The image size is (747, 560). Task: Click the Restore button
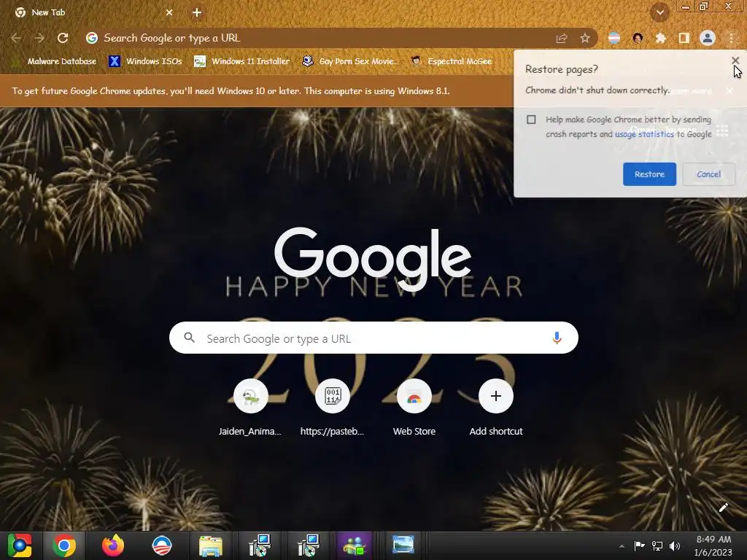[649, 174]
